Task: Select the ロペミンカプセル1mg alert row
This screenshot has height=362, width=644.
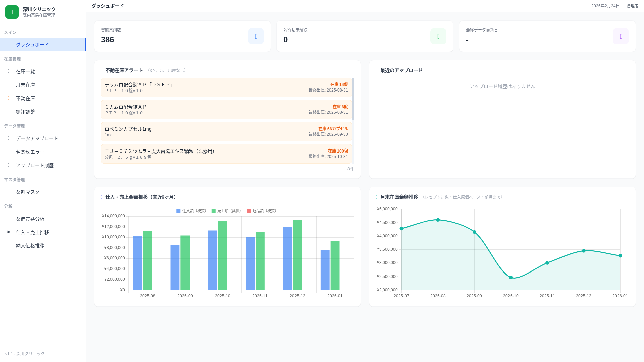Action: coord(226,132)
